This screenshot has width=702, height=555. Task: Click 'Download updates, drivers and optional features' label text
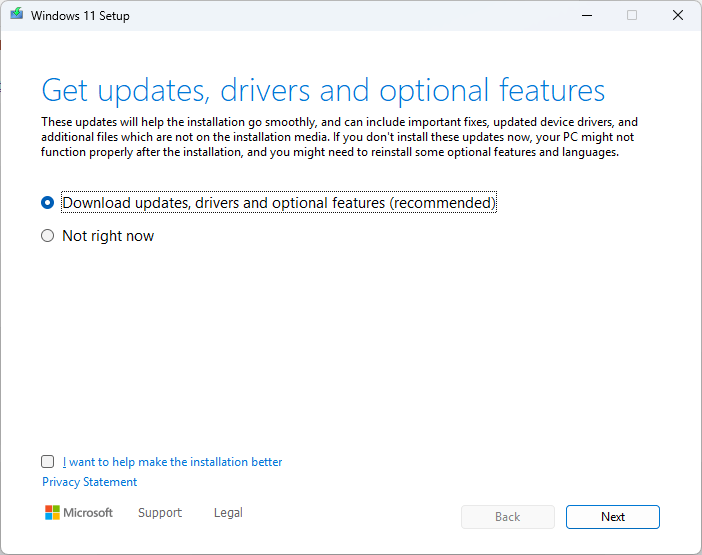[x=279, y=203]
